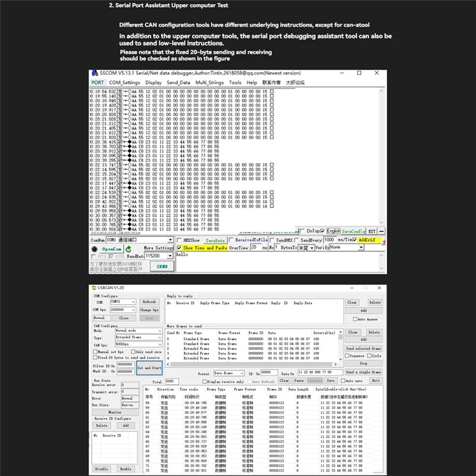This screenshot has width=476, height=476.
Task: Click the SSCOM log vertical scrollbar
Action: [x=381, y=156]
